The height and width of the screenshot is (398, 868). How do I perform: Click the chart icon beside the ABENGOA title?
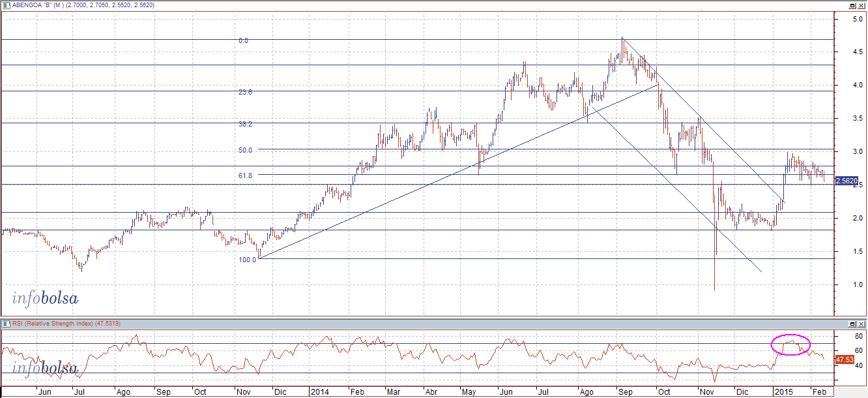coord(5,5)
